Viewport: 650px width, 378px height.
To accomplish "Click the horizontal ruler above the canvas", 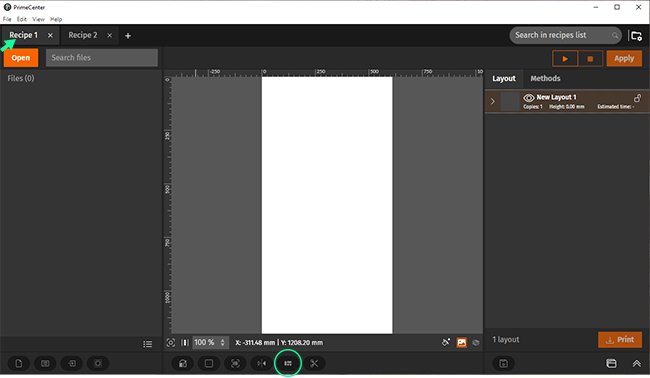I will [x=327, y=73].
